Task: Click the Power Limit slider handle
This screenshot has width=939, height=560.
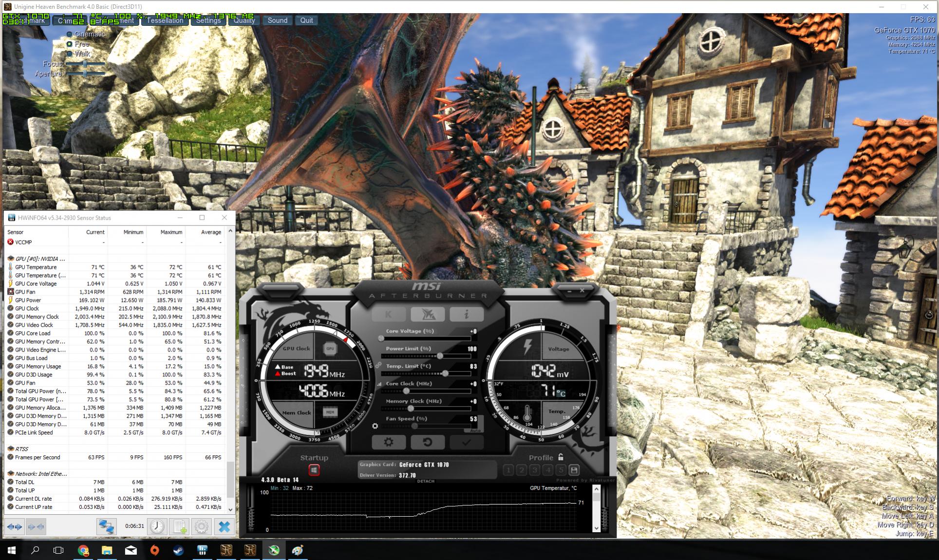Action: 440,356
